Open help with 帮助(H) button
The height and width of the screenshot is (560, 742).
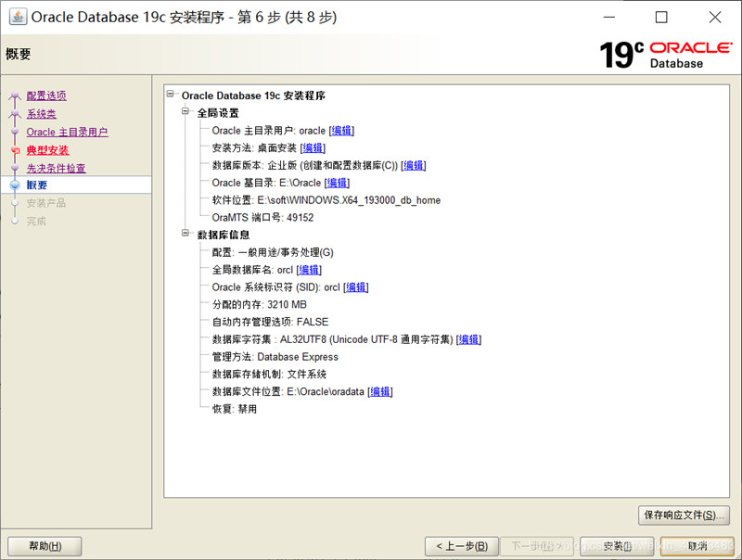(x=45, y=546)
